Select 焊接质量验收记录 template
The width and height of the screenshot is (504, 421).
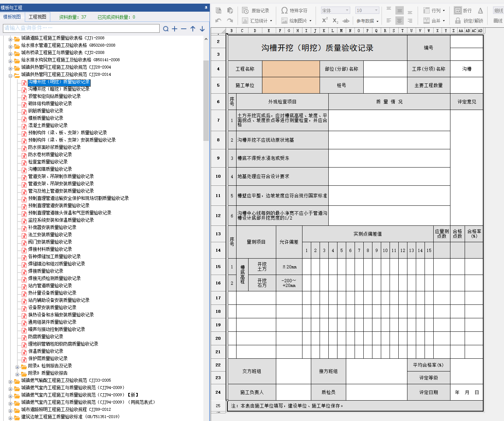coord(46,271)
